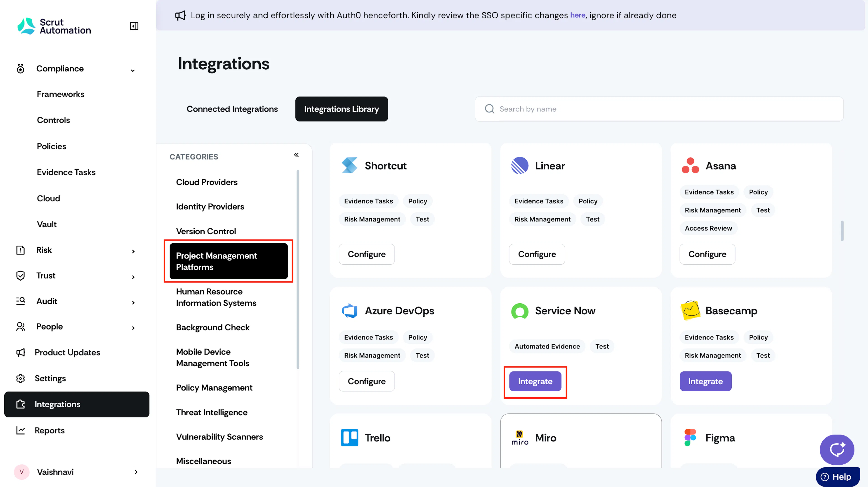Click the Search by name field

click(x=659, y=109)
